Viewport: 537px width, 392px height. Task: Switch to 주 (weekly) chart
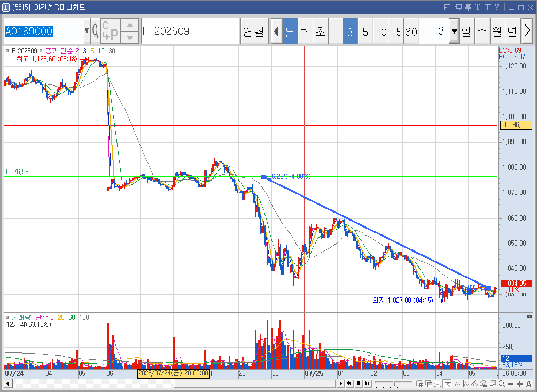pos(482,32)
